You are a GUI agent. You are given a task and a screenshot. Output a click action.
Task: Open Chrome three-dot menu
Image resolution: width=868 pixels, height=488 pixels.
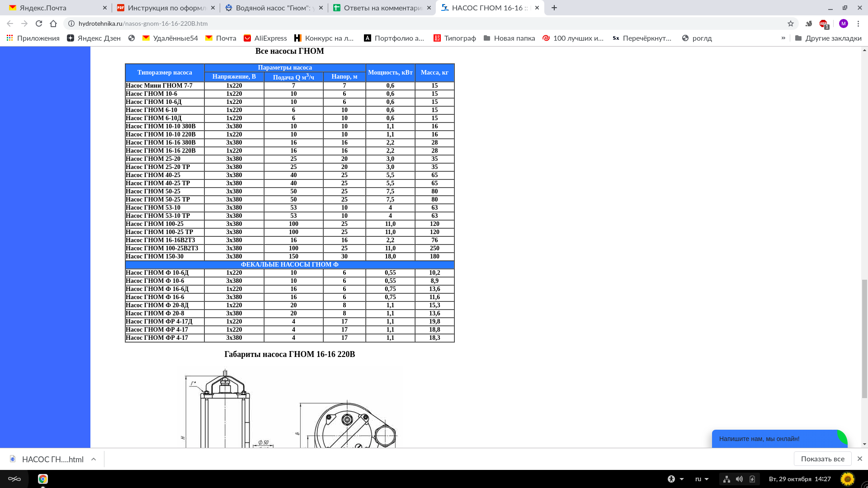pyautogui.click(x=858, y=23)
